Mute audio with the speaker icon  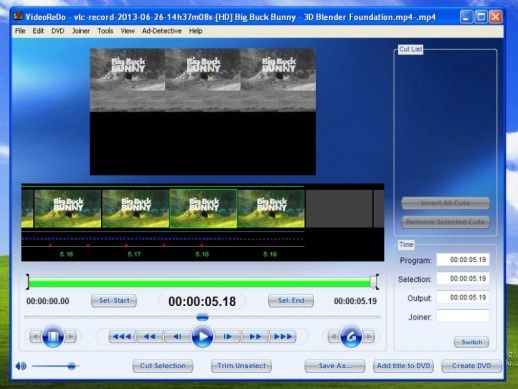pos(21,366)
